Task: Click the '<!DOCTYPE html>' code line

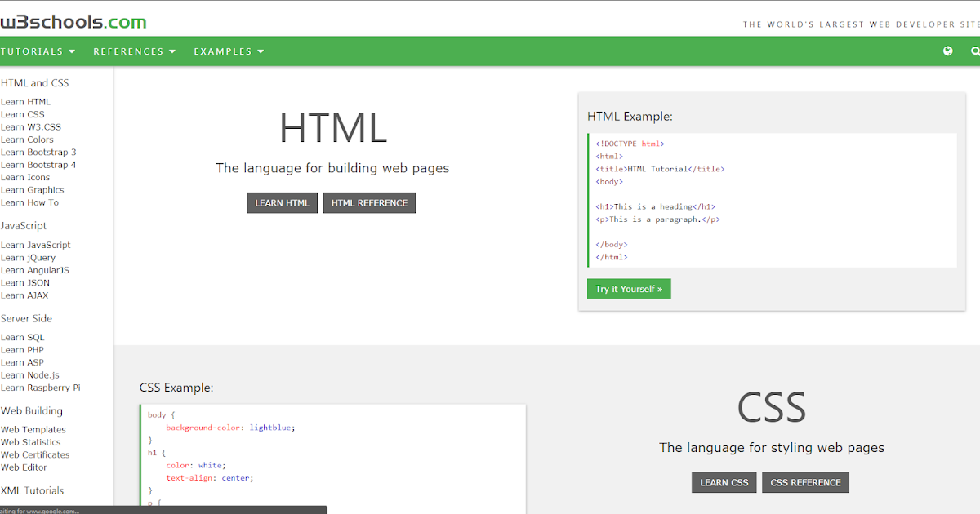Action: click(630, 144)
